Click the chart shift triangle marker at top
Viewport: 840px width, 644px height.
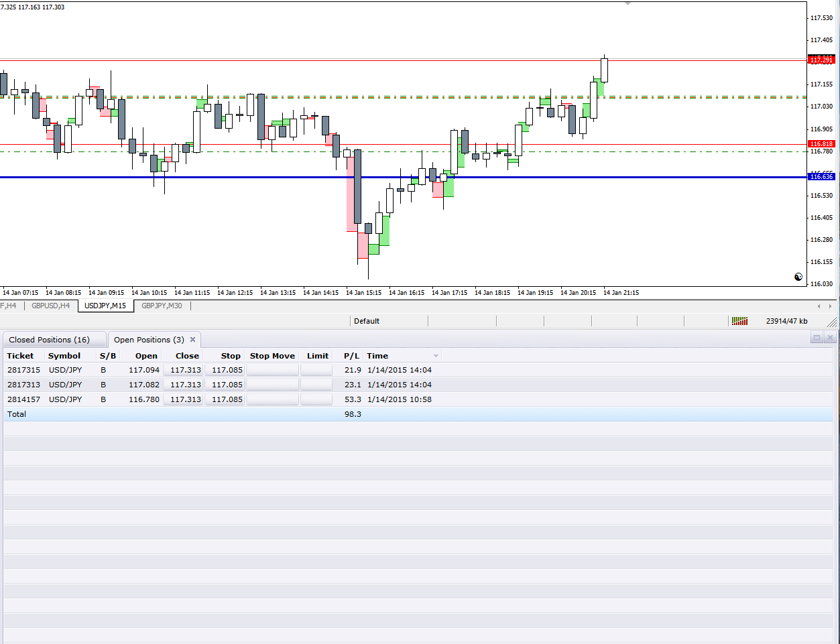[627, 3]
